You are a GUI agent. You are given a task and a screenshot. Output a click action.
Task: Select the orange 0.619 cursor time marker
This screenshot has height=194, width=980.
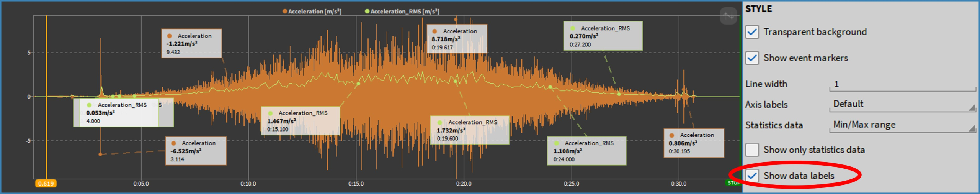pos(46,184)
